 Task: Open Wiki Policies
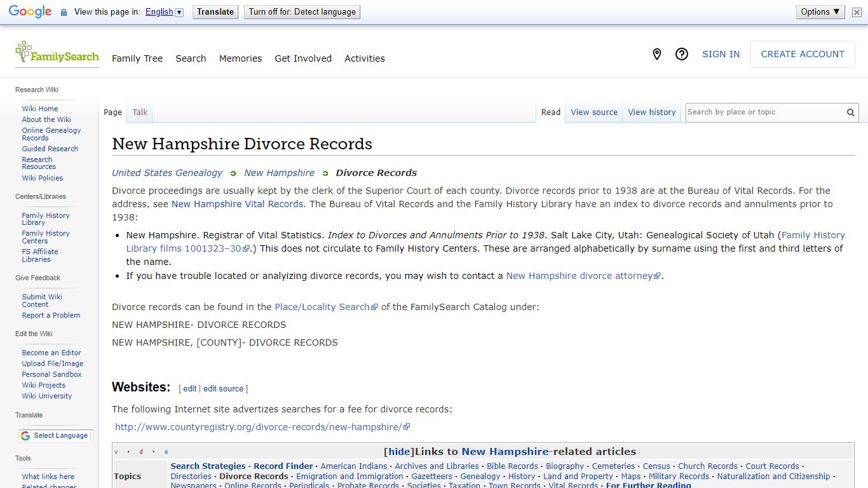click(x=43, y=178)
